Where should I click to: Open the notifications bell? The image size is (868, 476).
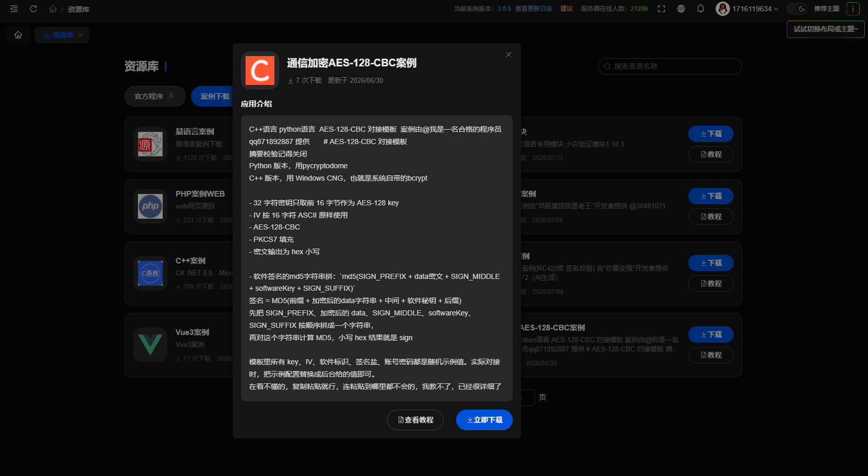point(701,9)
